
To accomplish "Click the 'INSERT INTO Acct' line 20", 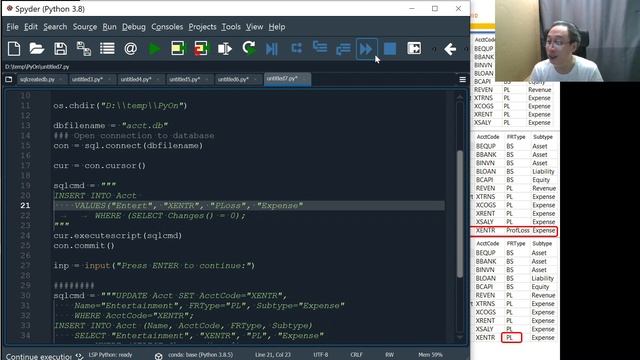I will (95, 196).
